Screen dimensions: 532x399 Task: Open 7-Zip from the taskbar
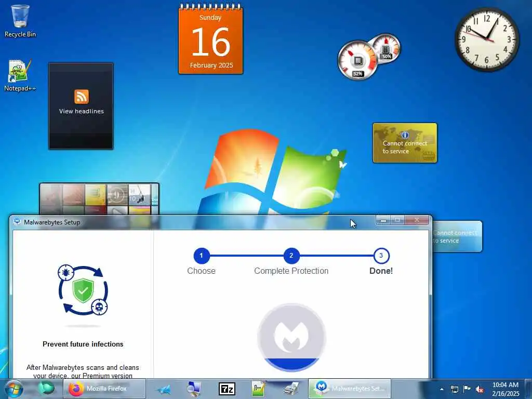tap(227, 389)
